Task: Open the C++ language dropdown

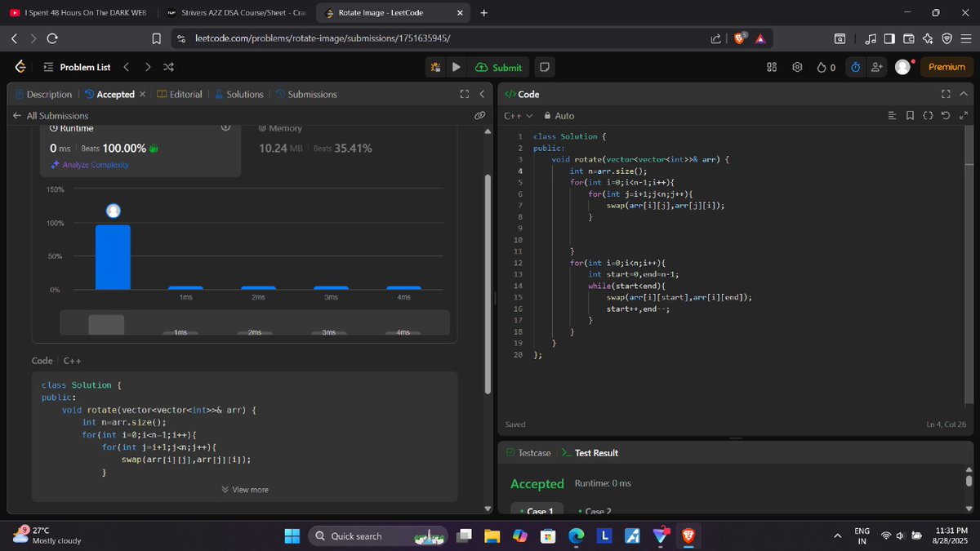Action: pyautogui.click(x=514, y=116)
